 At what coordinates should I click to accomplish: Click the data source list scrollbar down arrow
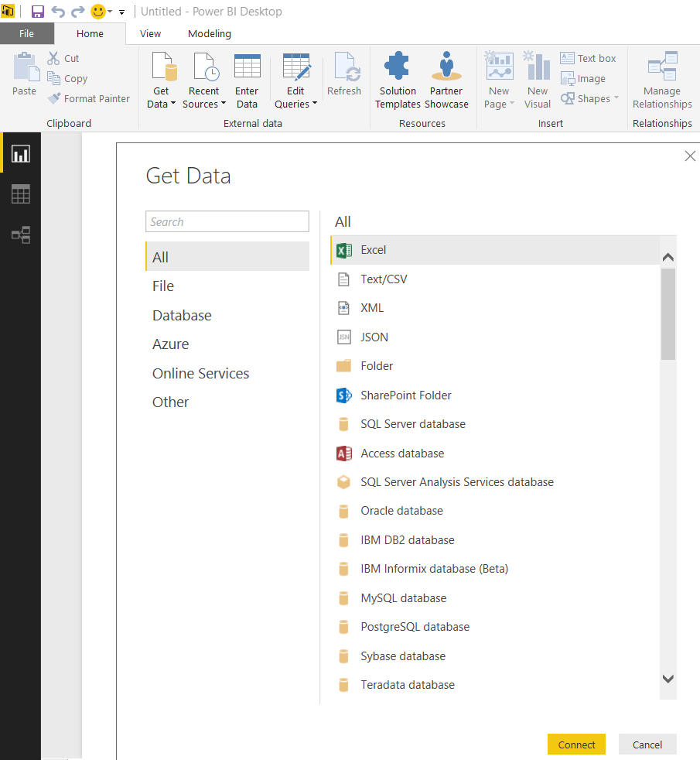point(668,678)
